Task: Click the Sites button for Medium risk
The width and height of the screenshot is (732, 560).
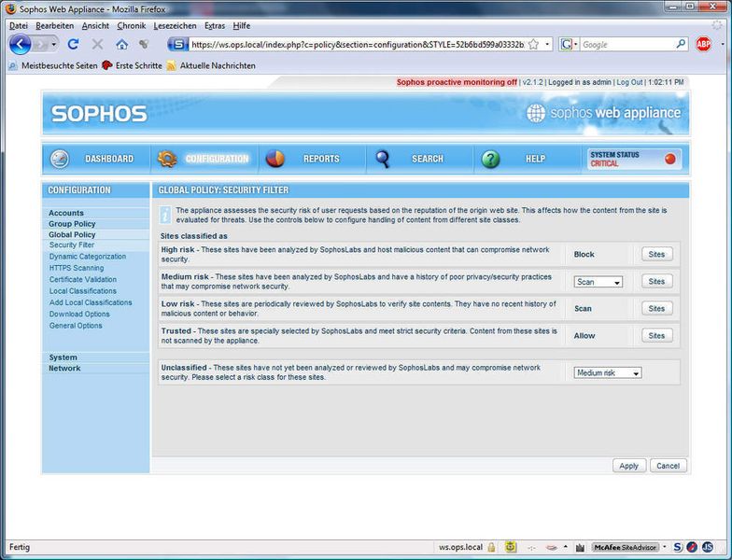Action: [656, 282]
